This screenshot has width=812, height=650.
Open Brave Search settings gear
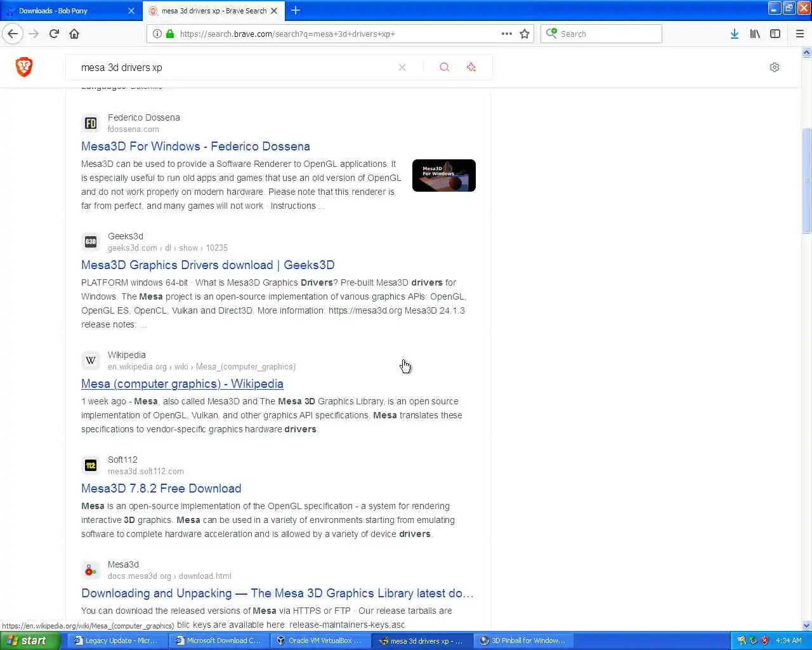click(775, 67)
